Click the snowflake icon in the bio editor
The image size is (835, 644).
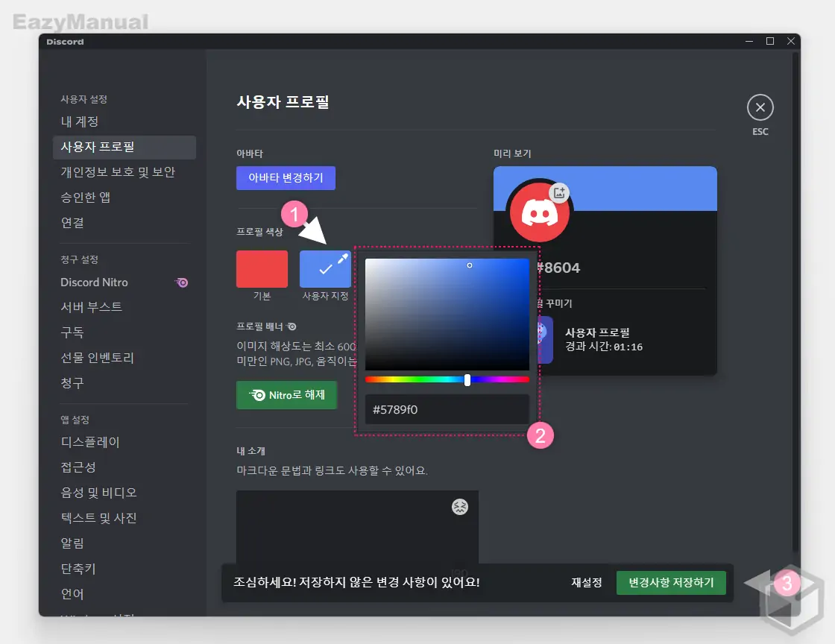point(459,506)
